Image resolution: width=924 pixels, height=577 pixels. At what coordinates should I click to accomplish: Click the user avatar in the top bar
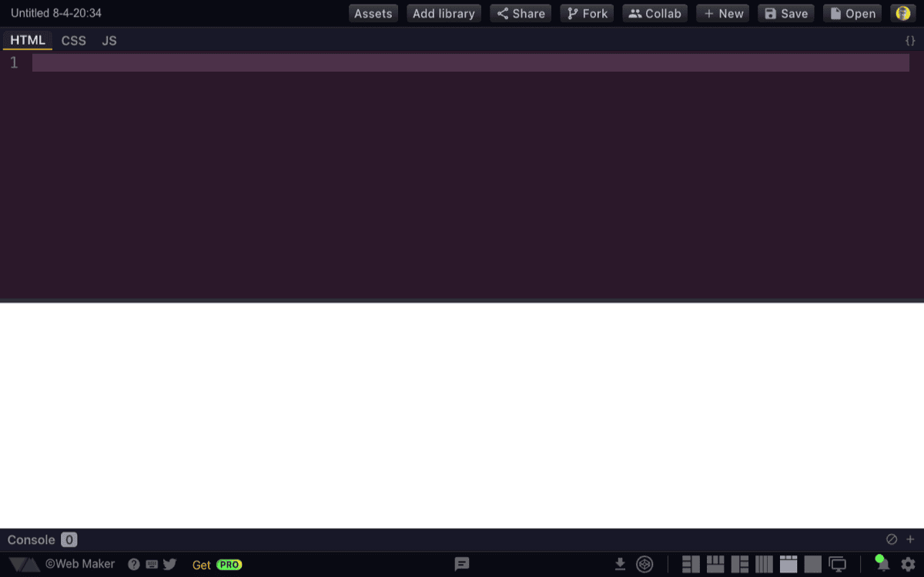902,12
